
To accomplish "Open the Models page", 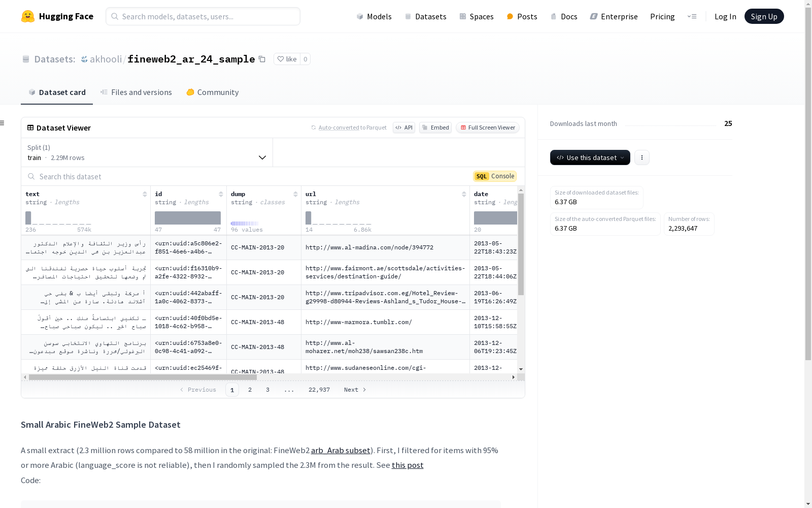I will point(374,16).
